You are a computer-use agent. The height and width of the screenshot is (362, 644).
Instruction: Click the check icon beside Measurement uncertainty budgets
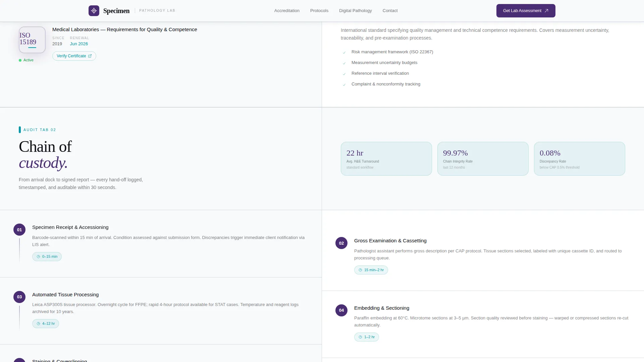[x=344, y=63]
